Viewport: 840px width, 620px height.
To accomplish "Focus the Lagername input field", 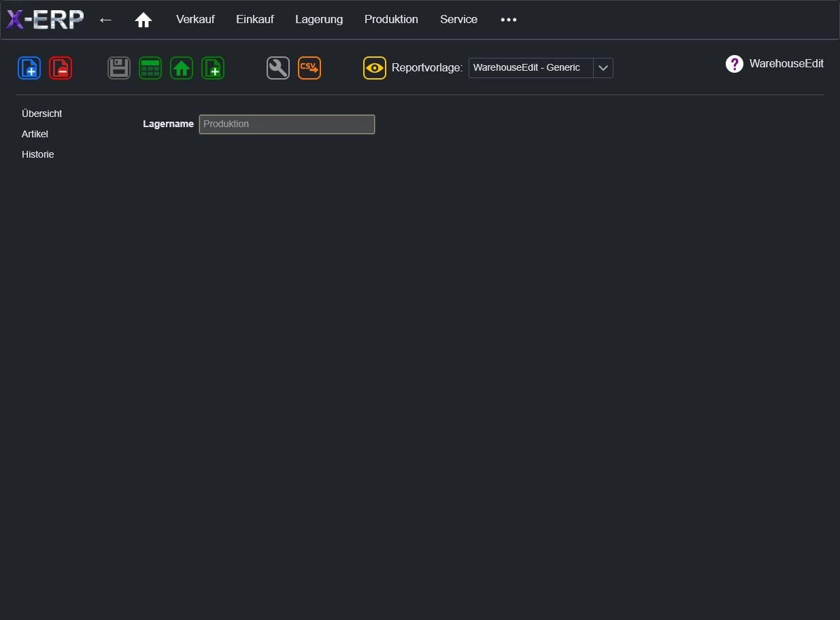I will point(287,124).
